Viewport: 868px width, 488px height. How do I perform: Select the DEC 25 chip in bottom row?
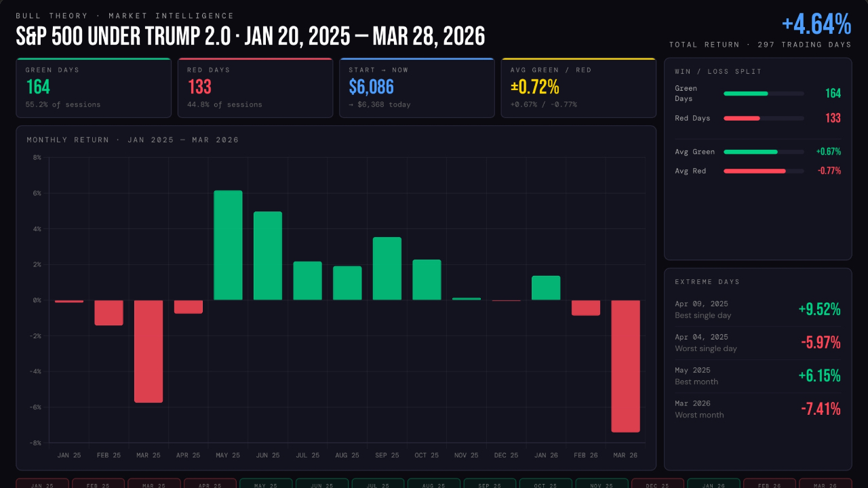[x=658, y=483]
